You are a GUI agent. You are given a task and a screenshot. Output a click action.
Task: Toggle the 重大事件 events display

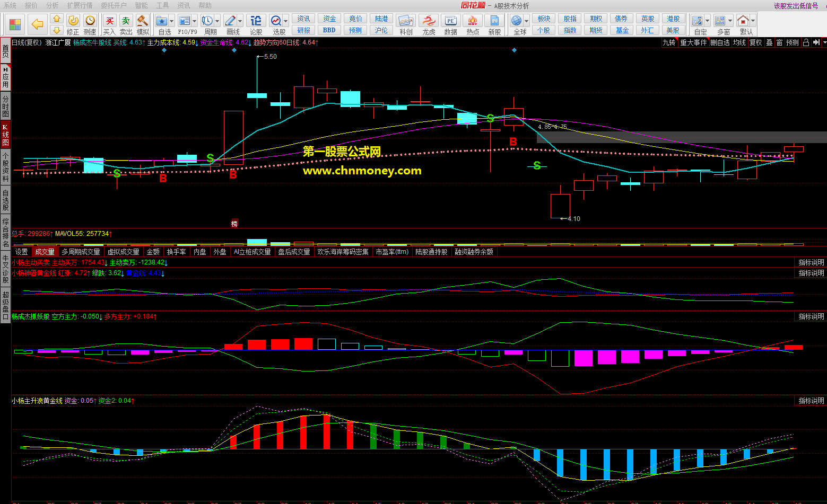(x=694, y=42)
